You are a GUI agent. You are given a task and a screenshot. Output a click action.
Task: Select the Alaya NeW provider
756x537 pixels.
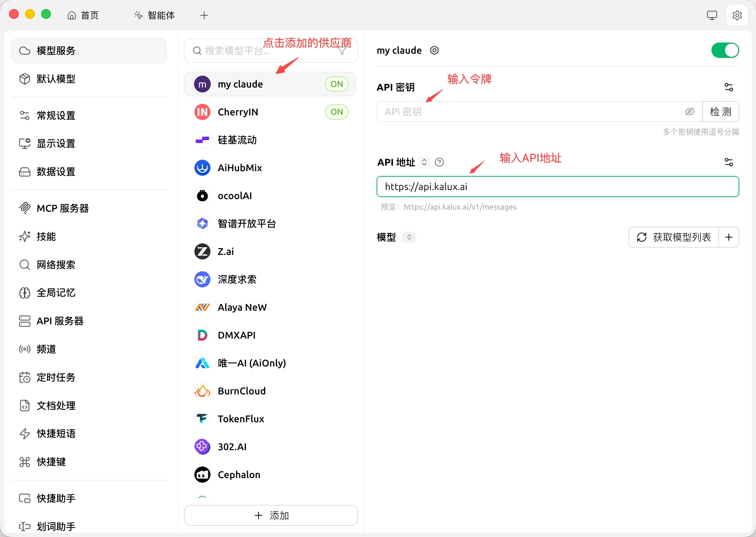(x=270, y=307)
